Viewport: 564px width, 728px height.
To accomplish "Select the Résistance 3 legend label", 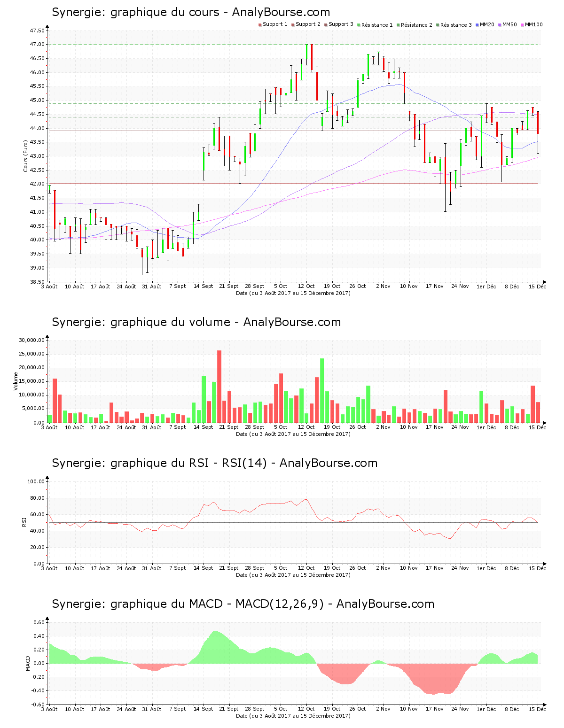I will tap(456, 25).
